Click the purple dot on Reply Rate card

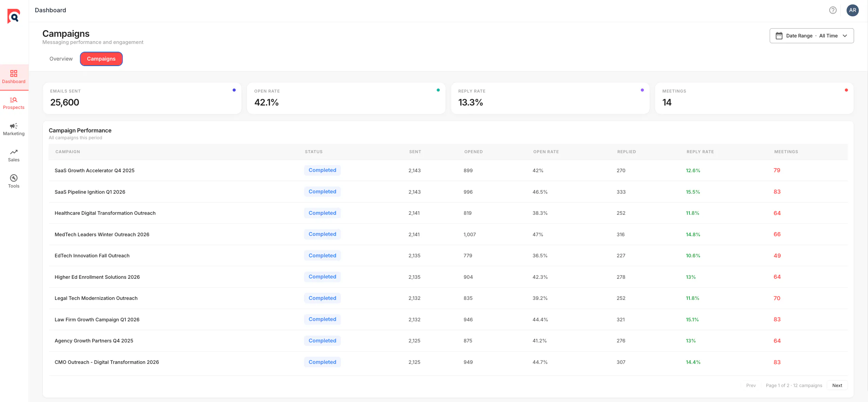click(x=642, y=90)
